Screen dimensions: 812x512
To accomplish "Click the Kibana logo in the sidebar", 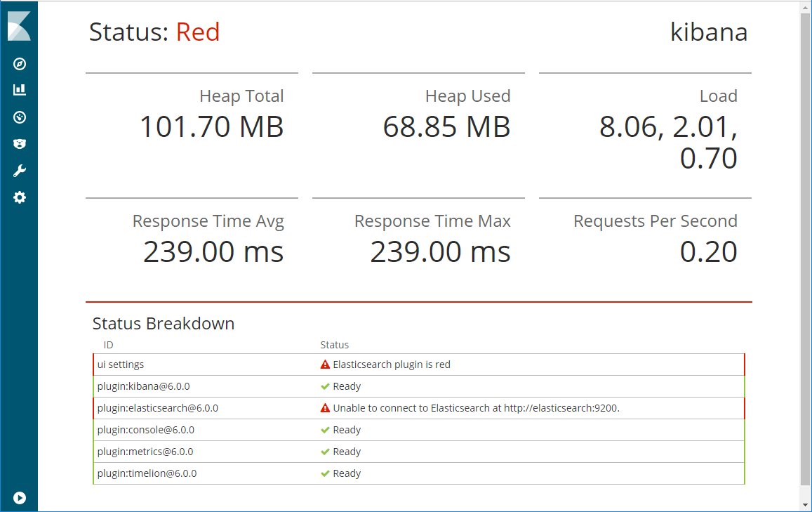I will (19, 26).
